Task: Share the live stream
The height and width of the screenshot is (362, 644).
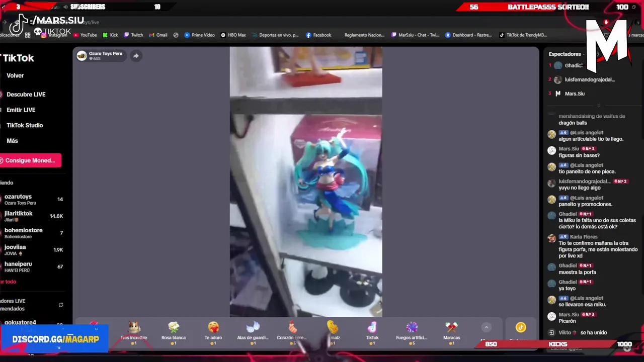Action: click(136, 56)
